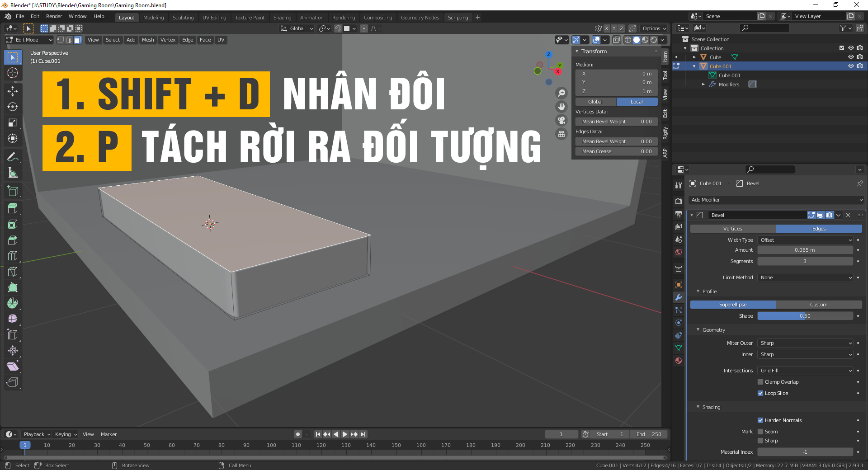This screenshot has width=868, height=470.
Task: Enable Mark Sharp checkbox
Action: click(x=760, y=441)
